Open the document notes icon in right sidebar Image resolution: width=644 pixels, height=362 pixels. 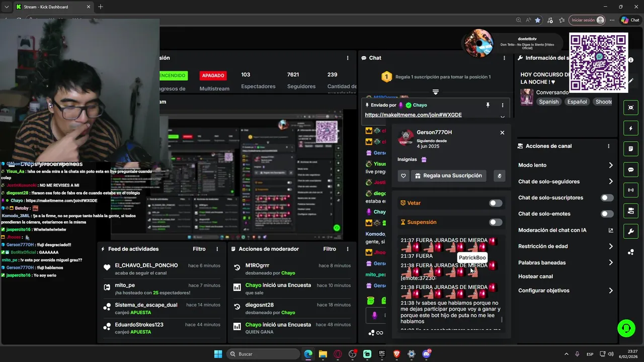(631, 149)
